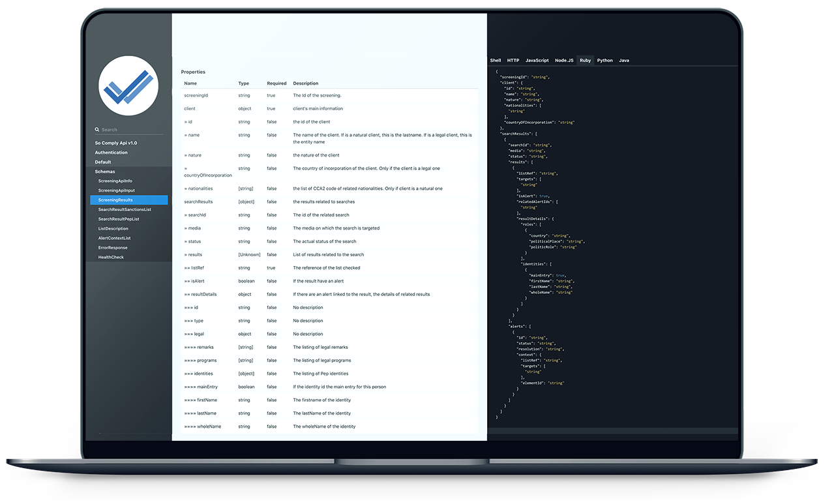Screen dimensions: 834x504
Task: Click the Name column header
Action: (190, 83)
